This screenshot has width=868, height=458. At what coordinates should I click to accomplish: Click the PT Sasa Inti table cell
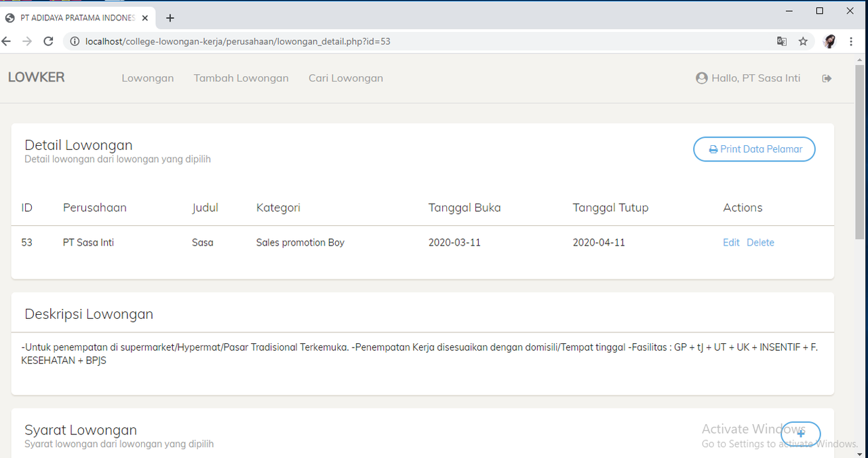pyautogui.click(x=88, y=242)
